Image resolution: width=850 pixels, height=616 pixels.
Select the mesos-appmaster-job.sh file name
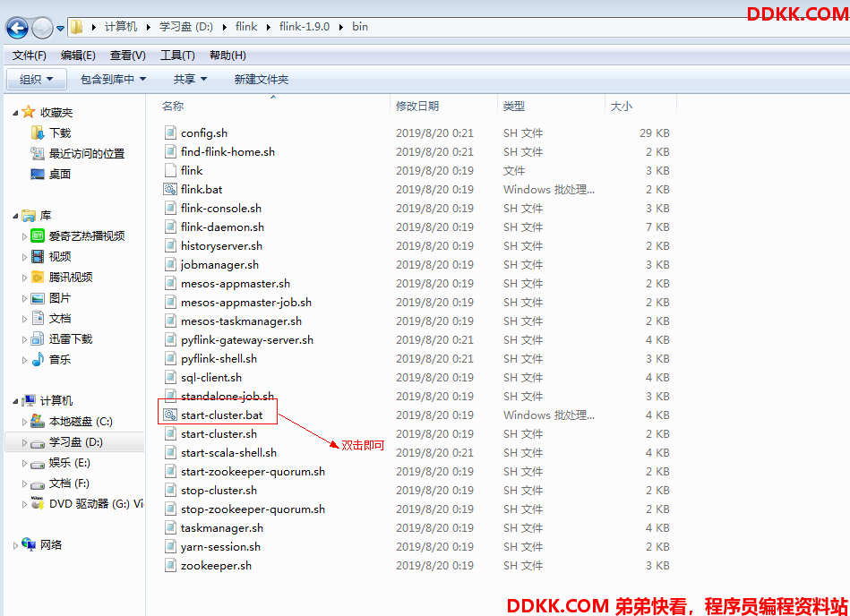(x=246, y=303)
